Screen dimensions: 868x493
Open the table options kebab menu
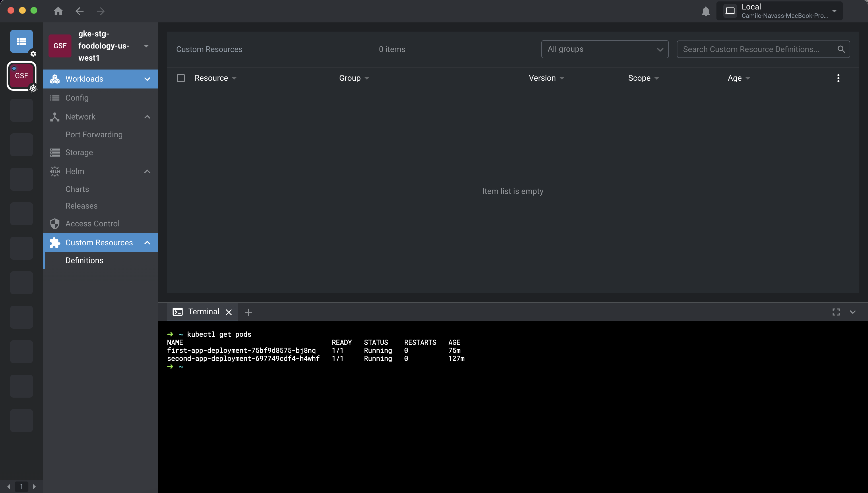click(x=838, y=78)
